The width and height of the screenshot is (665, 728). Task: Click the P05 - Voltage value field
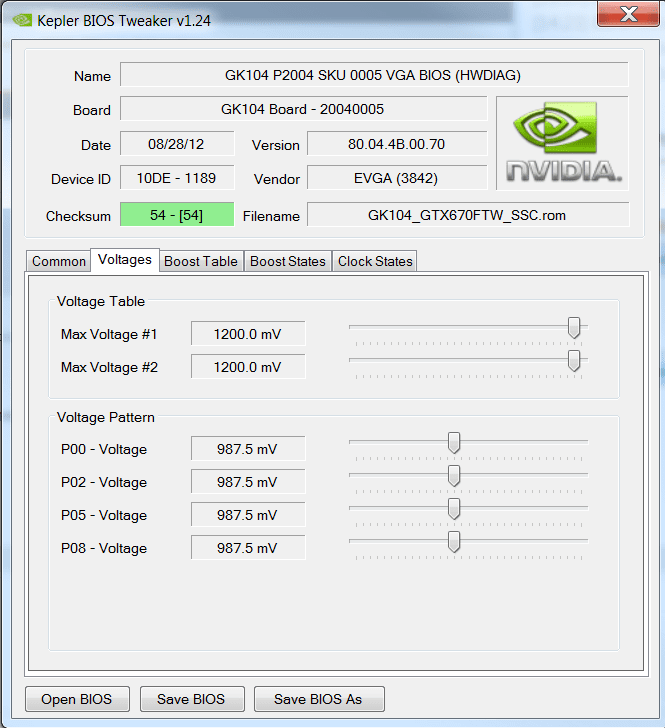[248, 514]
